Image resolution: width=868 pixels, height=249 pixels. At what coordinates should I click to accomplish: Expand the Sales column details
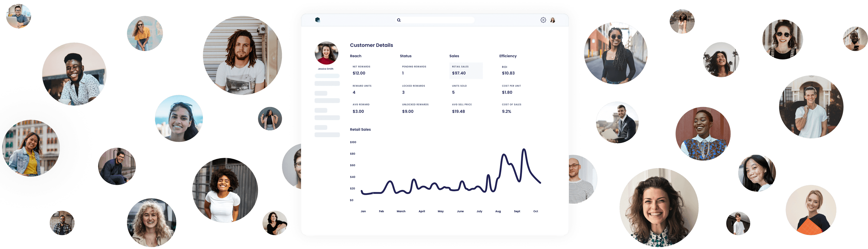pyautogui.click(x=454, y=56)
